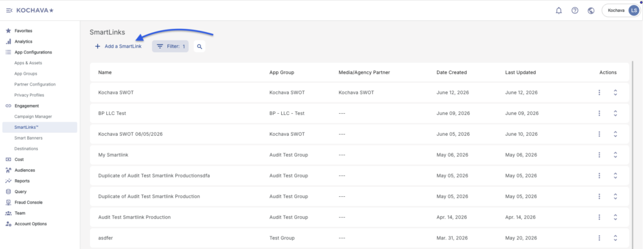Go to Campaign Manager
This screenshot has width=644, height=249.
click(x=33, y=117)
